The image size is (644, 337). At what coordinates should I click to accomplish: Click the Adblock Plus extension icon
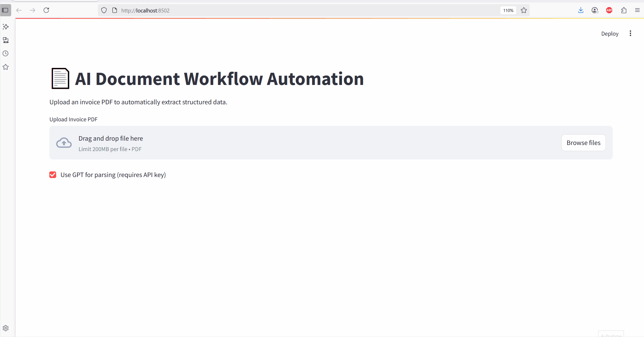609,10
